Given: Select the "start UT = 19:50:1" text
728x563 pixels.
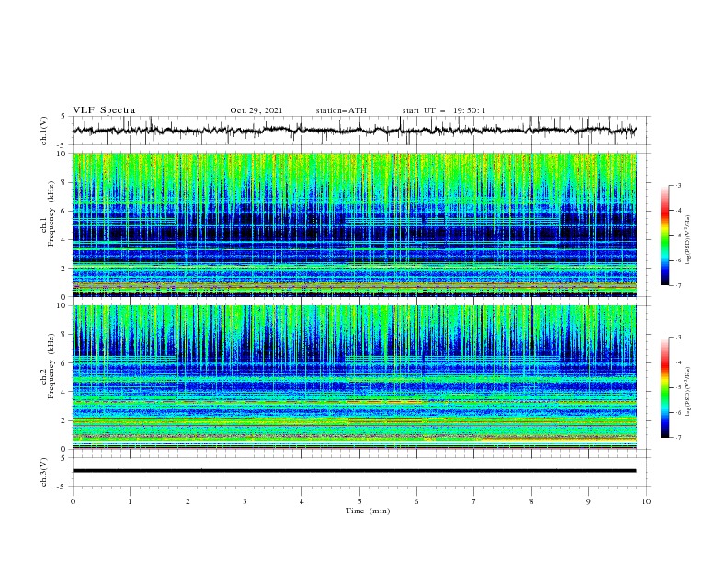Looking at the screenshot, I should (x=444, y=110).
